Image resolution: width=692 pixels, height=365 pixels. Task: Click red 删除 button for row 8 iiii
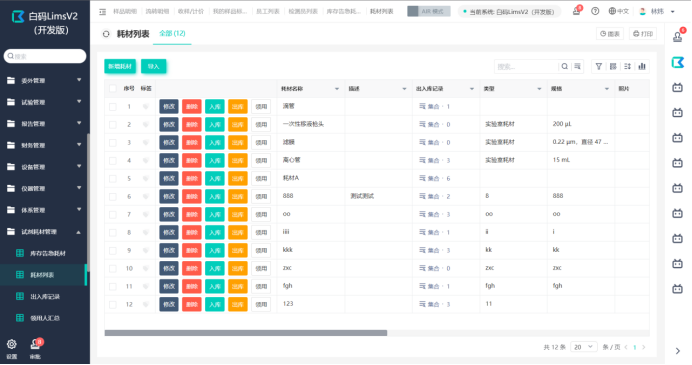point(192,233)
